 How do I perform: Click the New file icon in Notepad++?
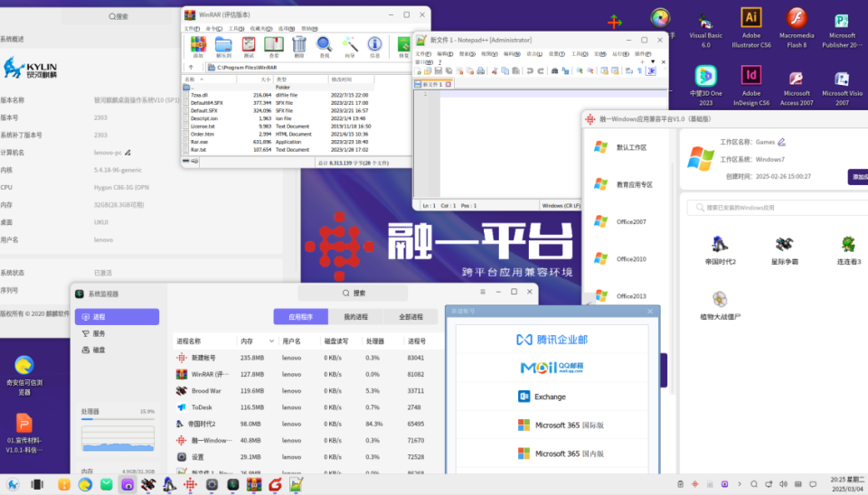coord(418,70)
